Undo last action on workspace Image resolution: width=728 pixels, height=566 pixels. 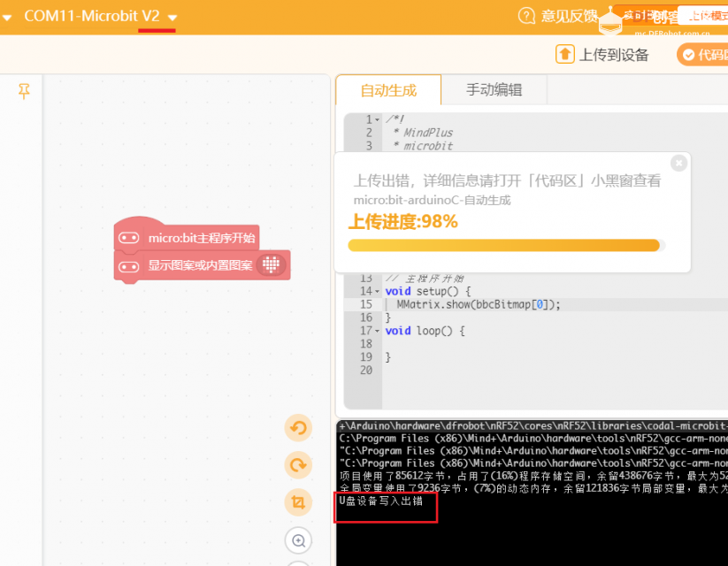coord(298,428)
